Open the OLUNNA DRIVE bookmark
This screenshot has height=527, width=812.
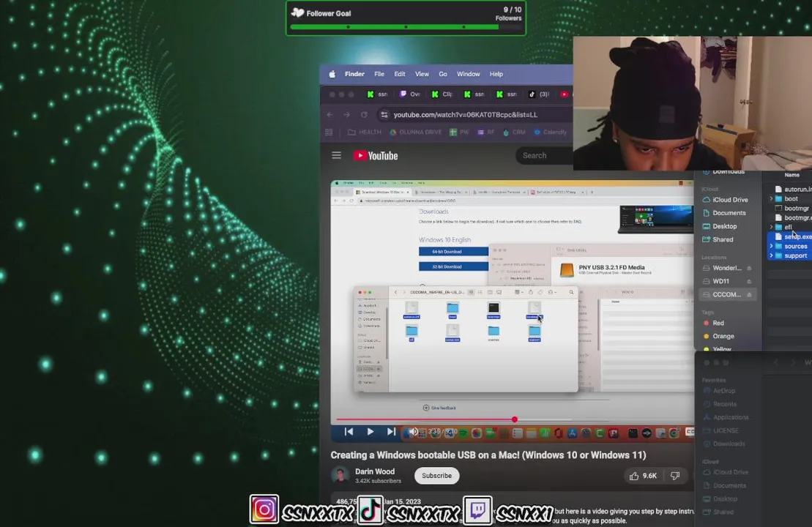click(416, 132)
